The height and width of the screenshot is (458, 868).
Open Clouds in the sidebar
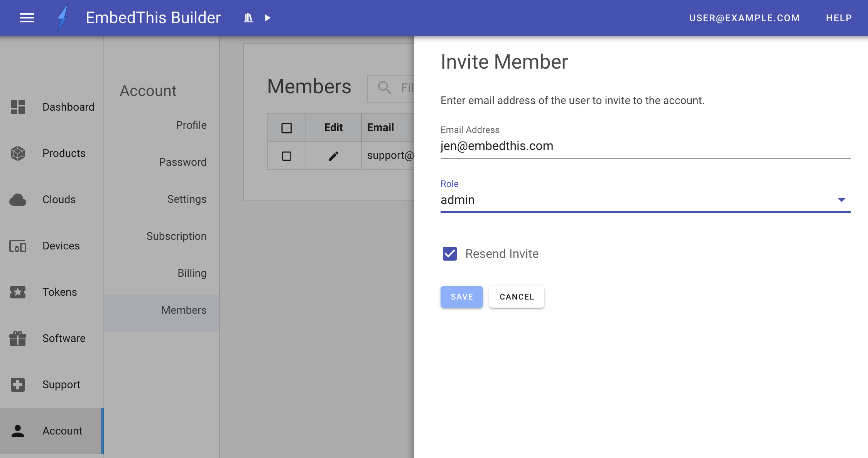tap(52, 200)
